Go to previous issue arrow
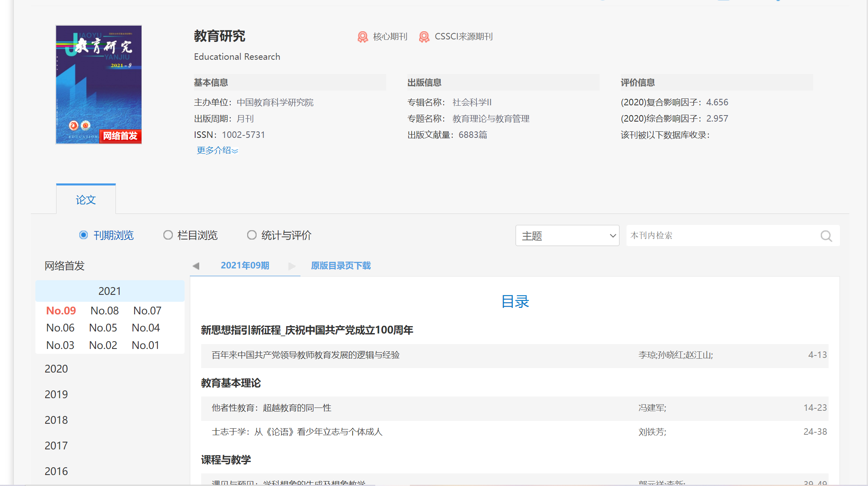This screenshot has width=868, height=486. [x=196, y=266]
